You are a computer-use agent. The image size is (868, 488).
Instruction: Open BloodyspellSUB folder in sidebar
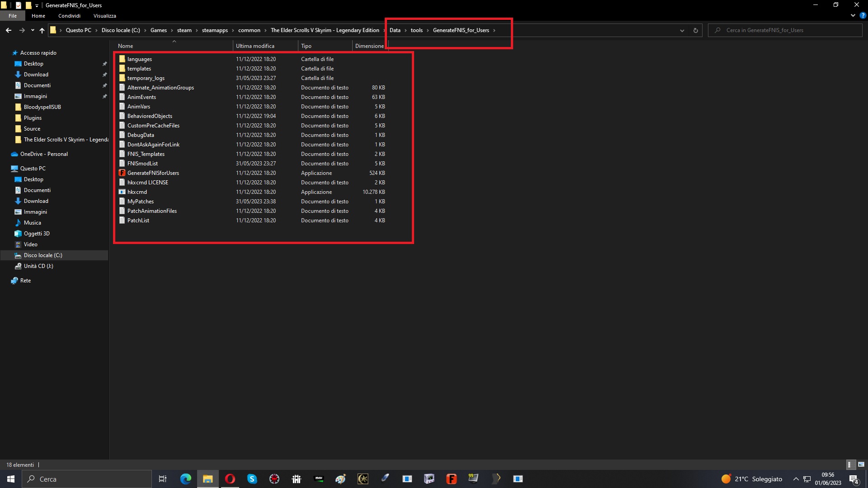(42, 107)
